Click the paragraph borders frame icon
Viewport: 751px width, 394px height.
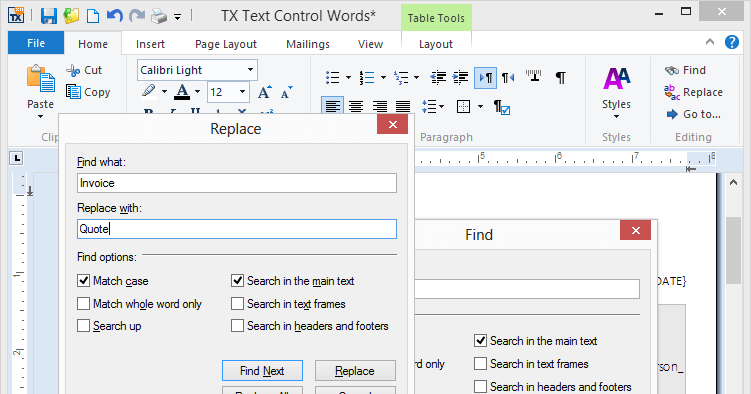[463, 106]
